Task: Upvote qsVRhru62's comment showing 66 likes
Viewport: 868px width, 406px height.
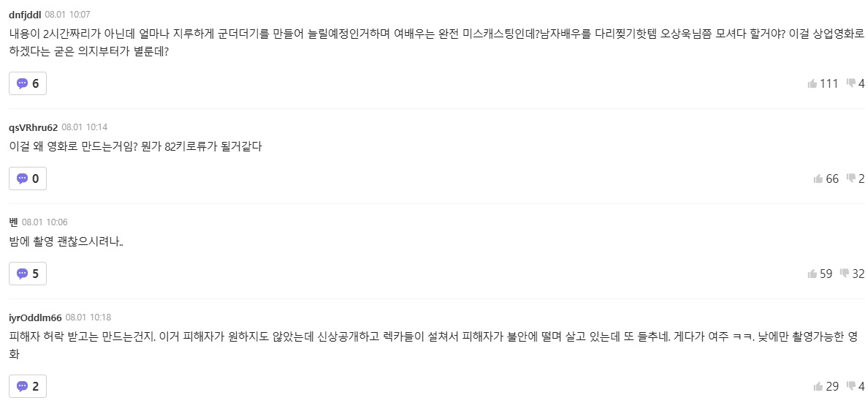Action: [x=826, y=178]
